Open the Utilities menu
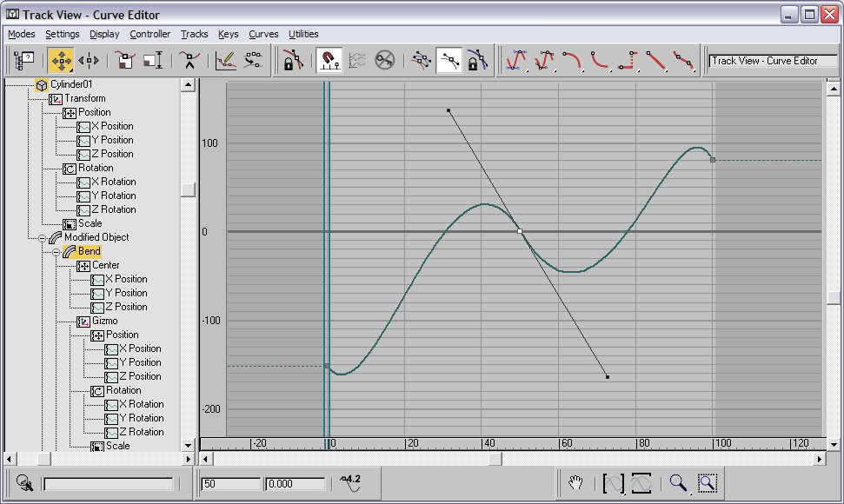The image size is (844, 504). click(303, 34)
